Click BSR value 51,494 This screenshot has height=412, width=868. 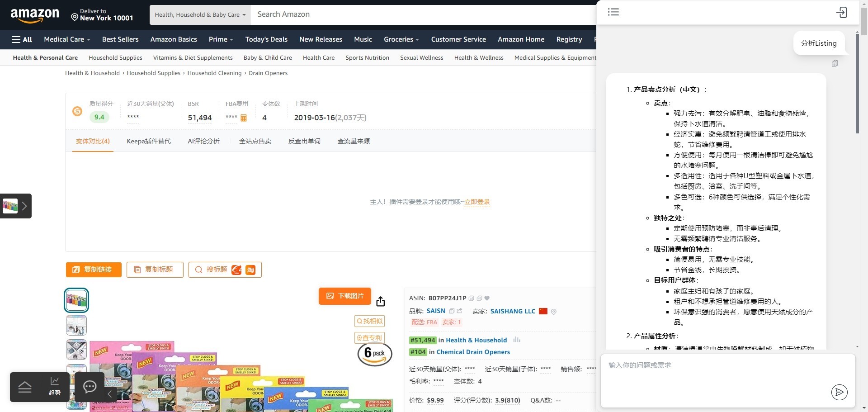200,118
